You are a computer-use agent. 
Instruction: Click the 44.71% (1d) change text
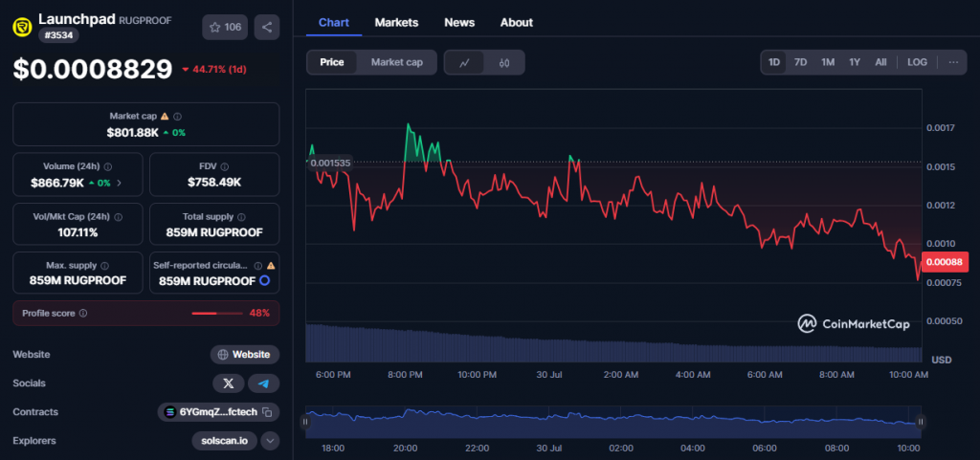[x=213, y=69]
